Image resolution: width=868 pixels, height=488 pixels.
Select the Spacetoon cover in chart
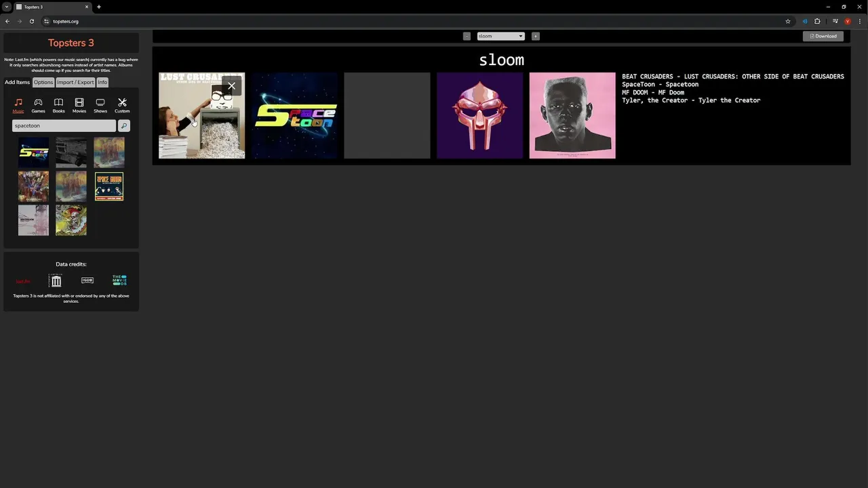pos(294,115)
